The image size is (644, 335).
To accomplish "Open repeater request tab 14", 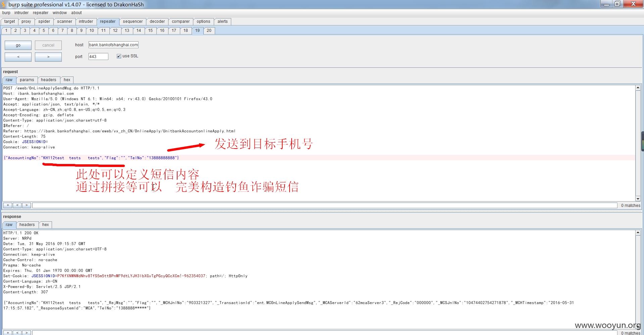I will coord(139,31).
